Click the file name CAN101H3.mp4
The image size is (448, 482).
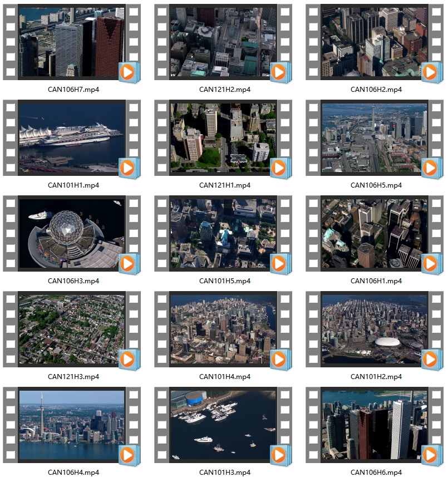click(x=225, y=472)
